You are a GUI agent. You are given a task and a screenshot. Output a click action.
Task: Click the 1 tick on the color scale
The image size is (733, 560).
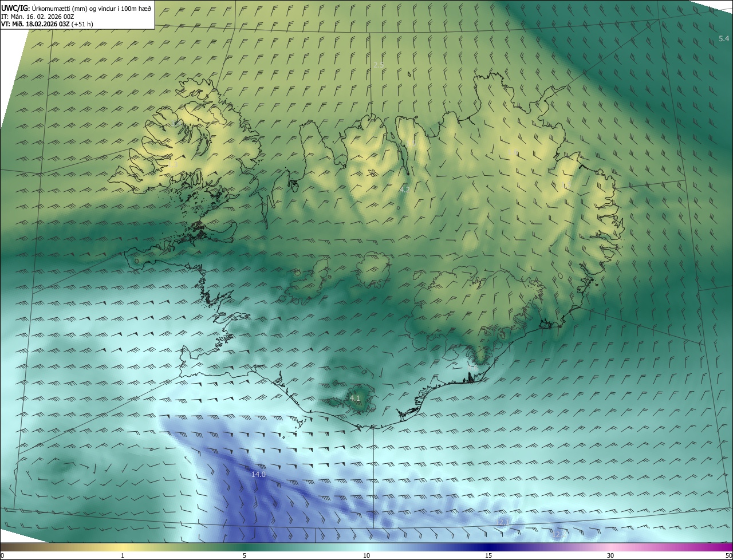tap(123, 555)
